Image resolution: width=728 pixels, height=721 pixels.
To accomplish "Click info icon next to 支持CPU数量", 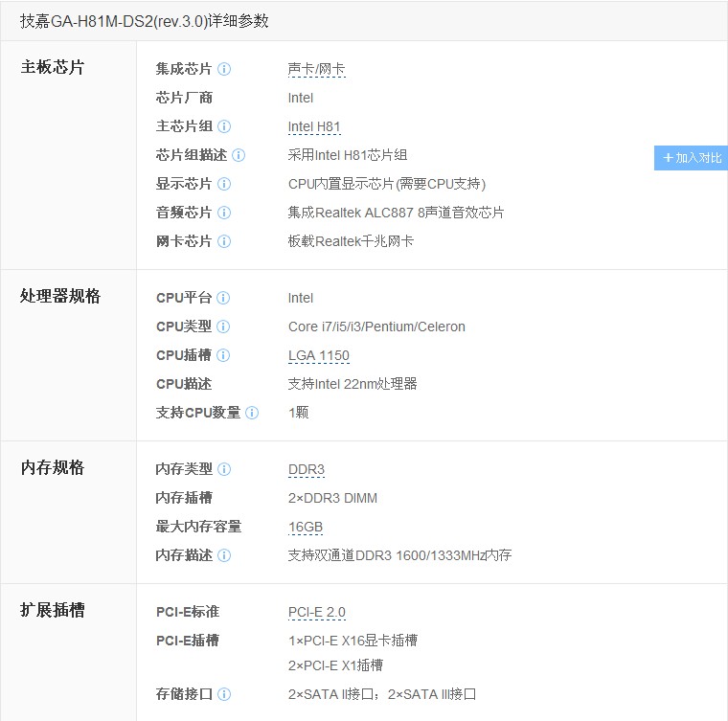I will click(x=252, y=413).
